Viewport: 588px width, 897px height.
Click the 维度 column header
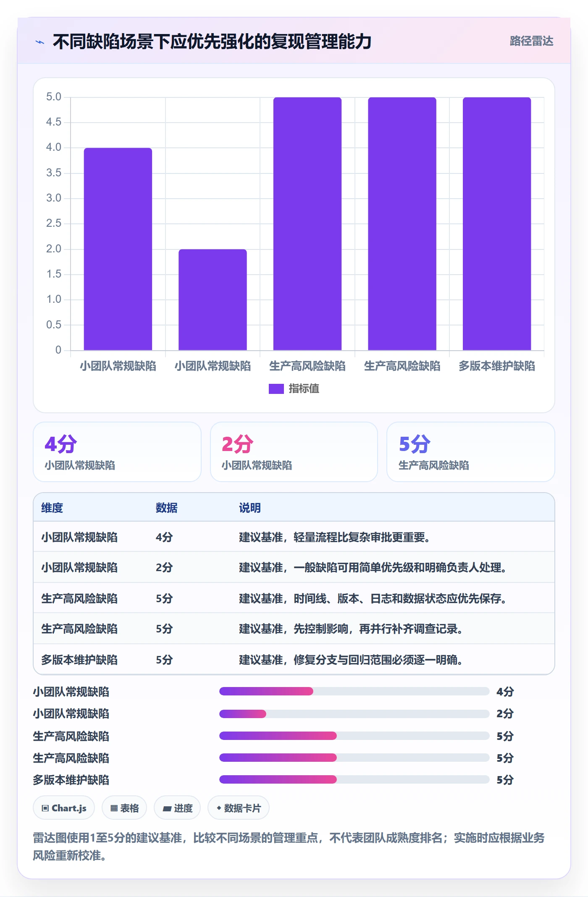(52, 508)
